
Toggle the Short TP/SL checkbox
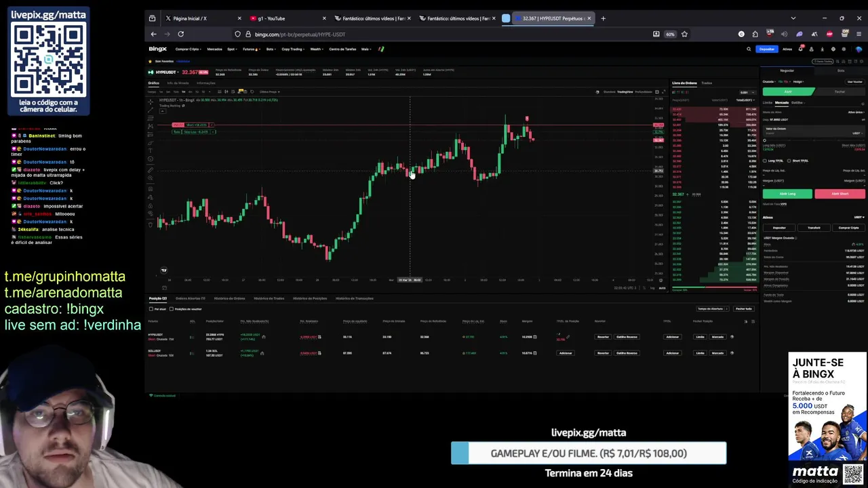click(789, 161)
